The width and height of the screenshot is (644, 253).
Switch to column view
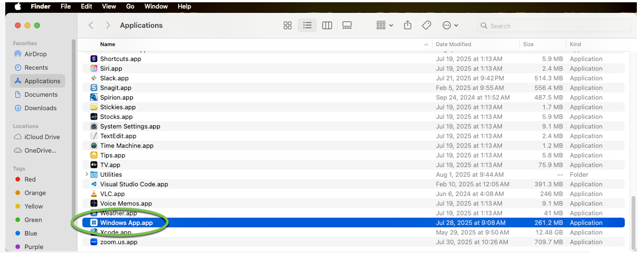pos(327,25)
